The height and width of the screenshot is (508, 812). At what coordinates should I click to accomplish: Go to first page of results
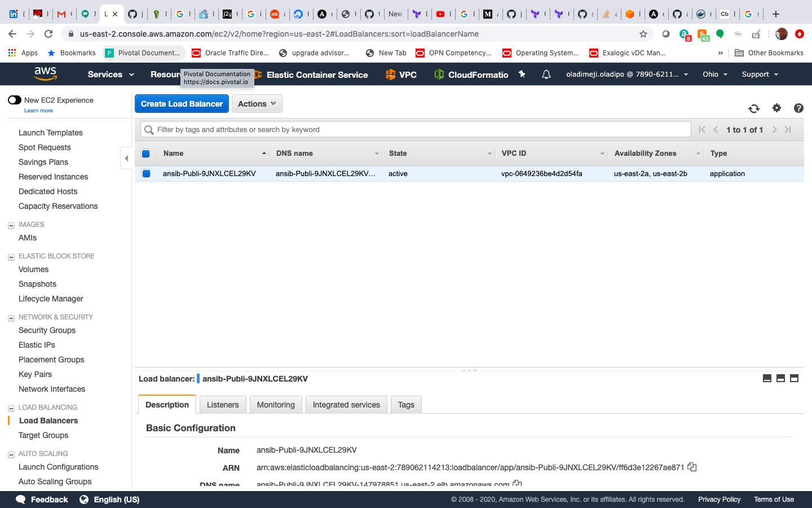[x=702, y=130]
